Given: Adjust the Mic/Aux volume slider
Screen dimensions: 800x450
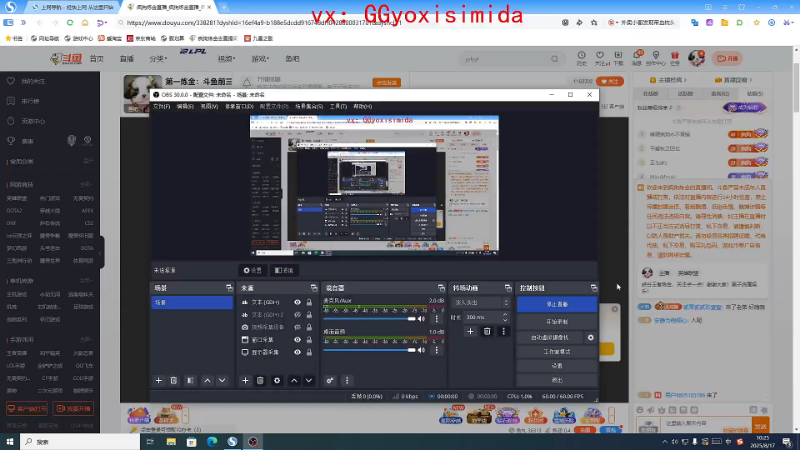Looking at the screenshot, I should 370,319.
